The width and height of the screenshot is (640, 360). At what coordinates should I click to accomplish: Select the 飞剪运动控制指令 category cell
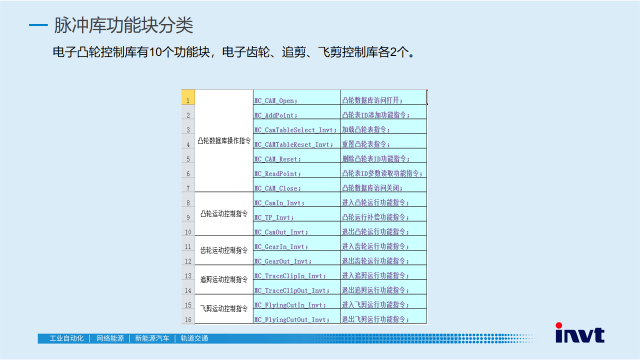click(224, 309)
